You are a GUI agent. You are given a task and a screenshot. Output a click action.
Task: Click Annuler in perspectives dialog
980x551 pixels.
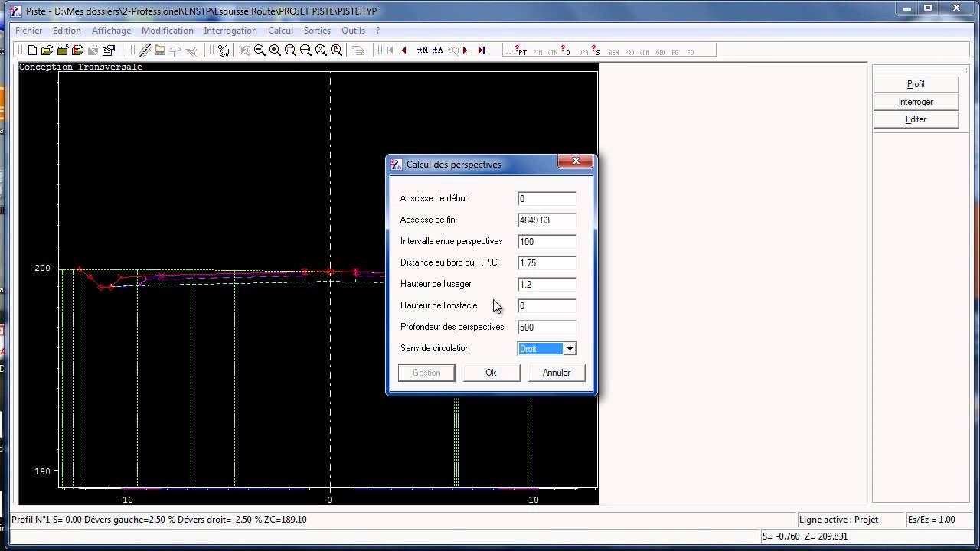557,373
